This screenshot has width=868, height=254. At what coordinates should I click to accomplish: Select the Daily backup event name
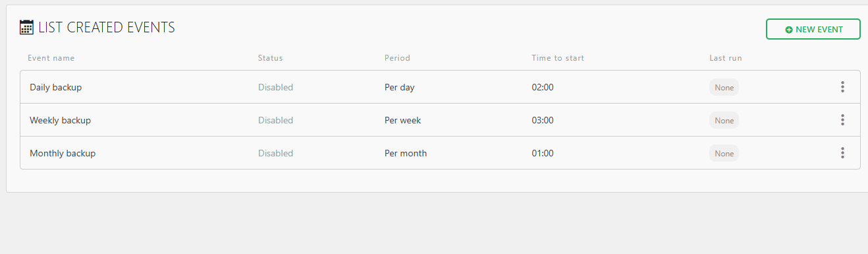pyautogui.click(x=56, y=87)
